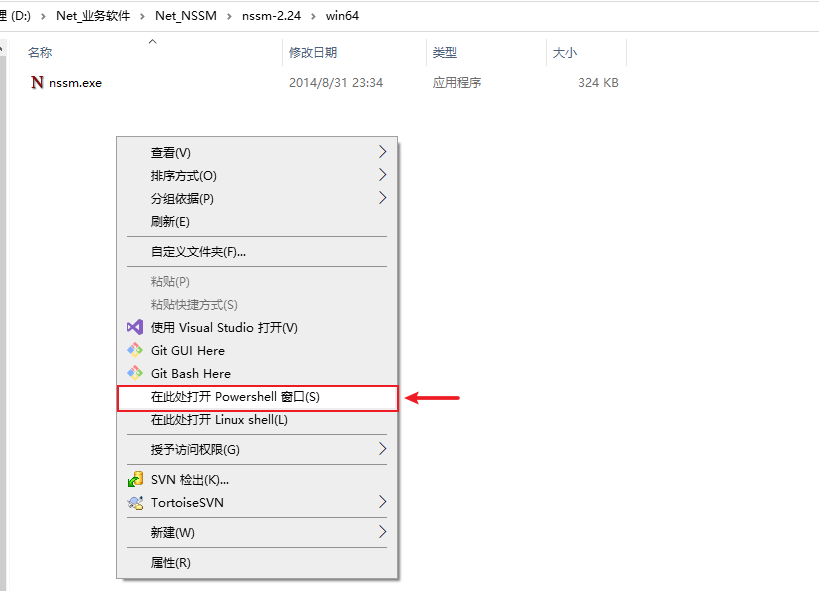Click win64 breadcrumb segment
Screen dimensions: 819x591
(342, 16)
